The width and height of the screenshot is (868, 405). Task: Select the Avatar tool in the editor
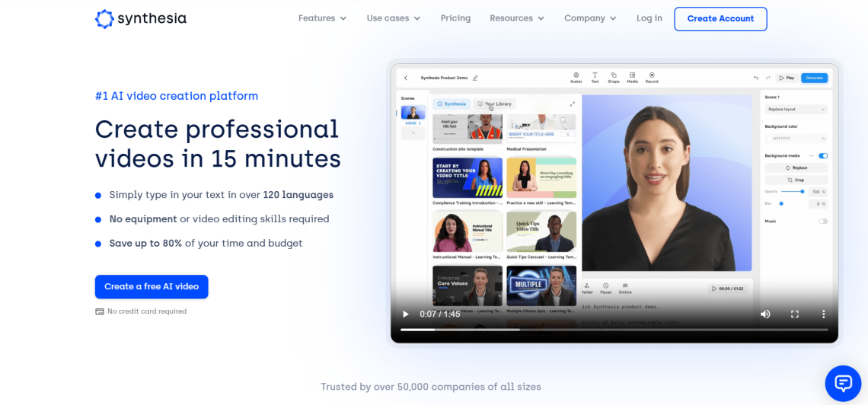576,78
